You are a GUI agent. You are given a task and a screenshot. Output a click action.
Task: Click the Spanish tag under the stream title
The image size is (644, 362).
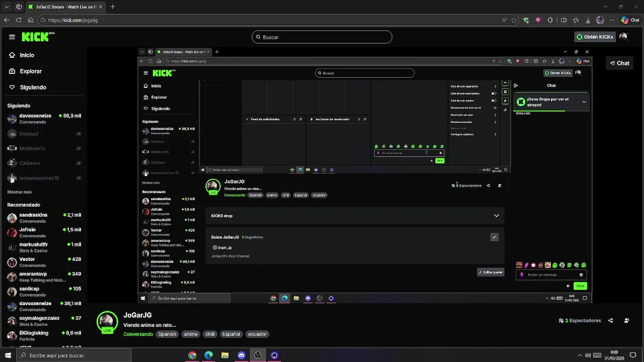tap(167, 334)
